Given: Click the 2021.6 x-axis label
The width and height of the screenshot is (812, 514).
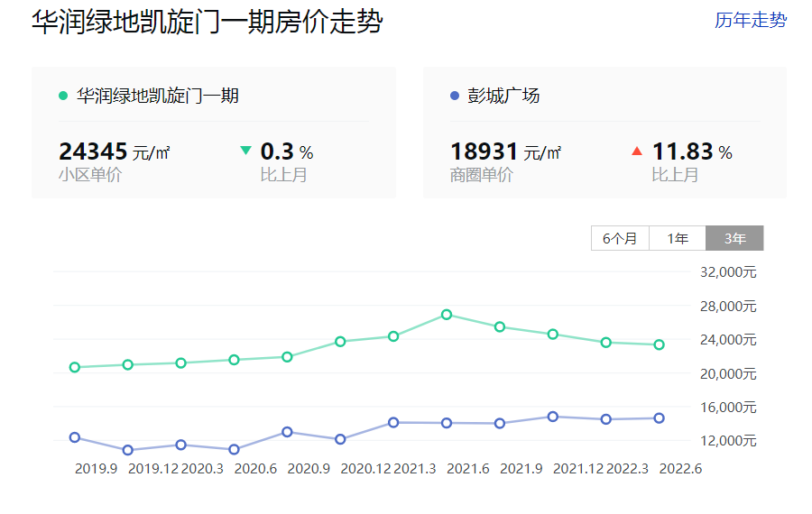Looking at the screenshot, I should 468,469.
